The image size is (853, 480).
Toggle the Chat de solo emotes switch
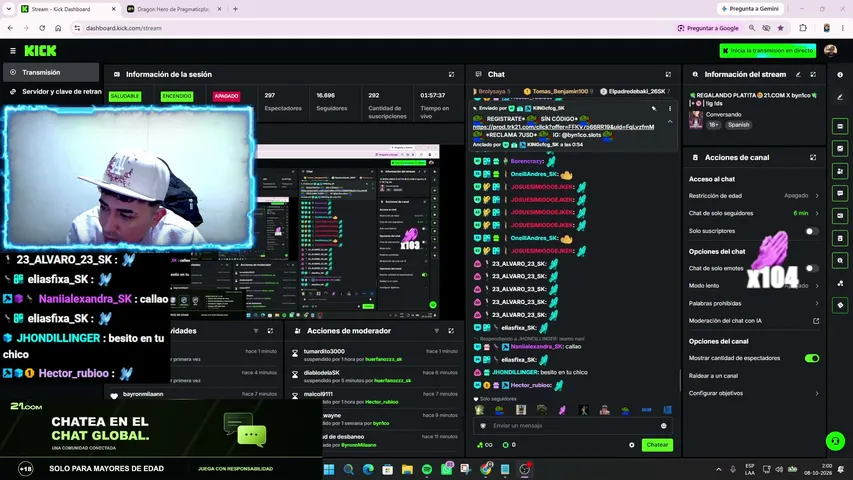coord(811,268)
